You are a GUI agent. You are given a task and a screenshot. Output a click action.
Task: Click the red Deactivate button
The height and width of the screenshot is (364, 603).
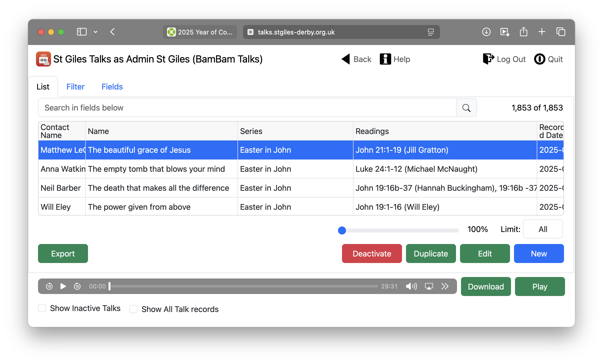click(x=372, y=253)
